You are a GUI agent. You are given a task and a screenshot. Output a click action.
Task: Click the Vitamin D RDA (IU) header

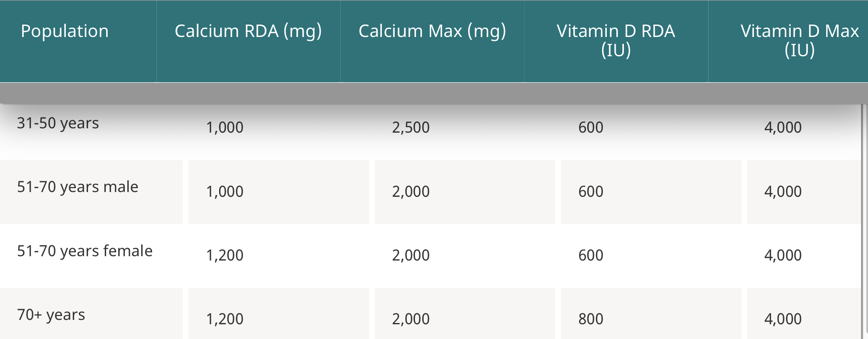click(615, 40)
